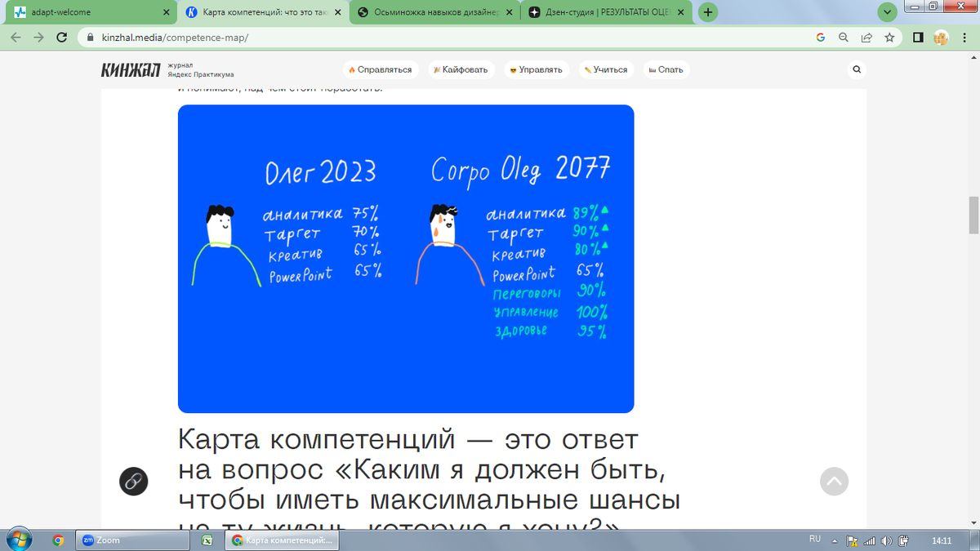Open the Google icon in the address bar
The width and height of the screenshot is (980, 551).
pos(821,38)
